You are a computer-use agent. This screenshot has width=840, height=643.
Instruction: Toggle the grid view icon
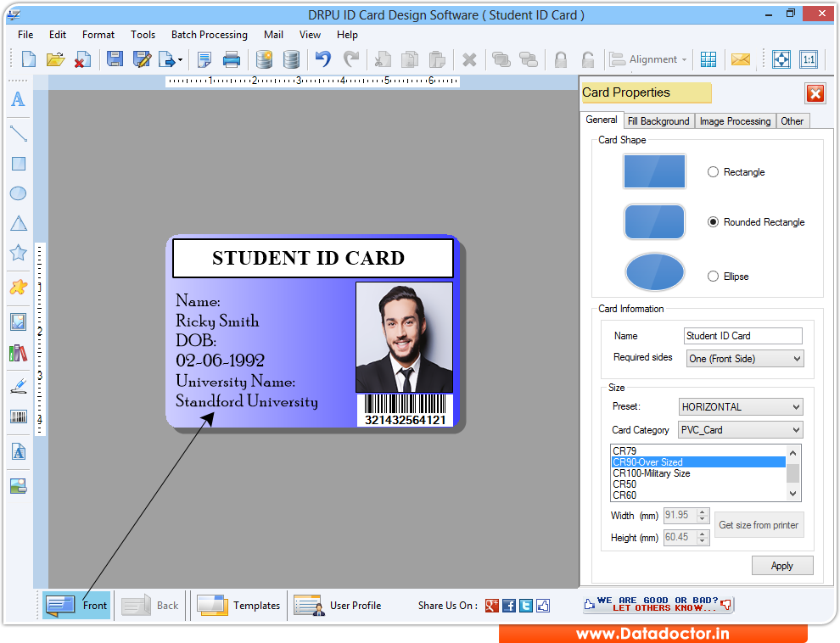708,59
